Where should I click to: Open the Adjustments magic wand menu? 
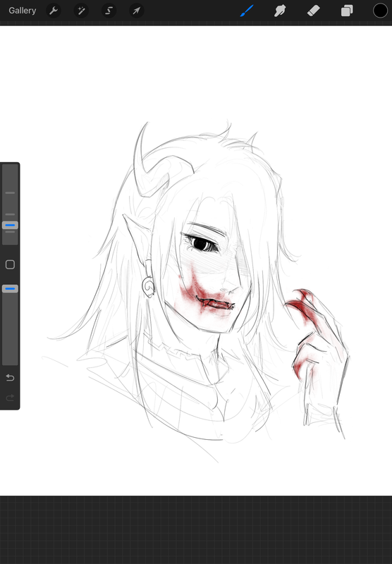pos(81,11)
